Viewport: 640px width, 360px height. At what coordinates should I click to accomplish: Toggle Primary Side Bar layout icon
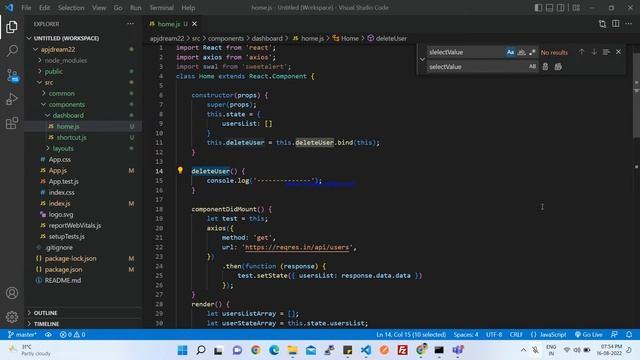(x=538, y=8)
